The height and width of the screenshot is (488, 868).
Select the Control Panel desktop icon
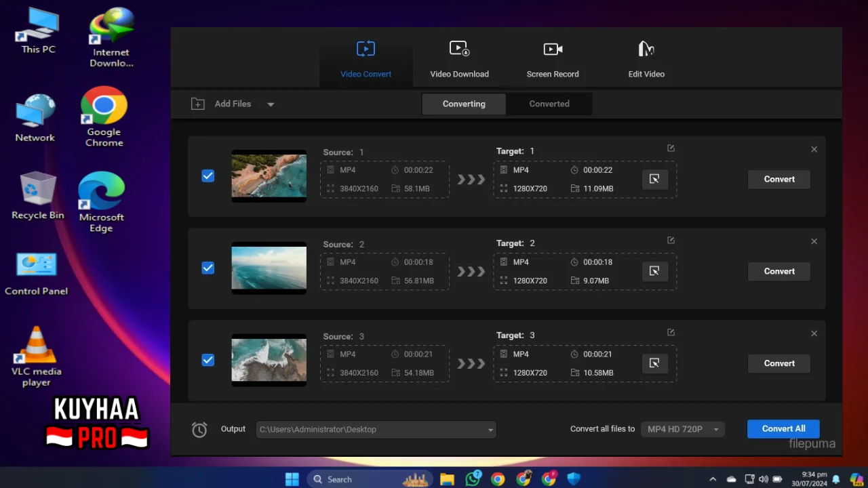(36, 272)
